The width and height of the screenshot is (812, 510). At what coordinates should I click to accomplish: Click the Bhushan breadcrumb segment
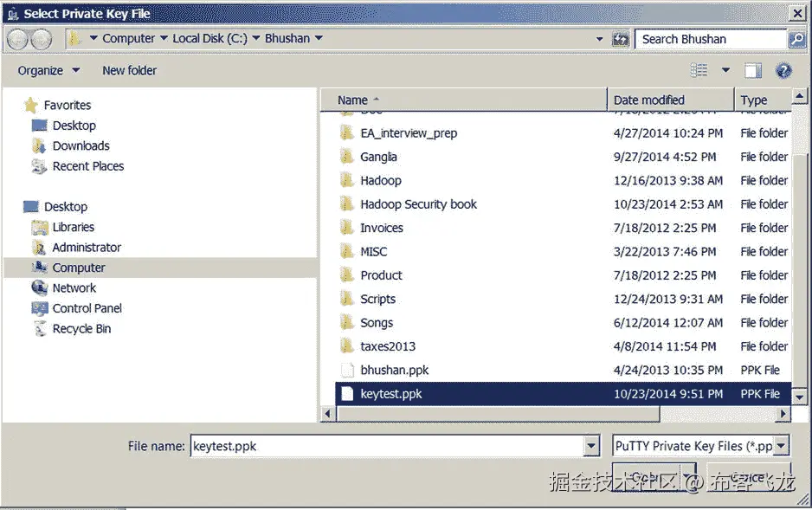287,38
